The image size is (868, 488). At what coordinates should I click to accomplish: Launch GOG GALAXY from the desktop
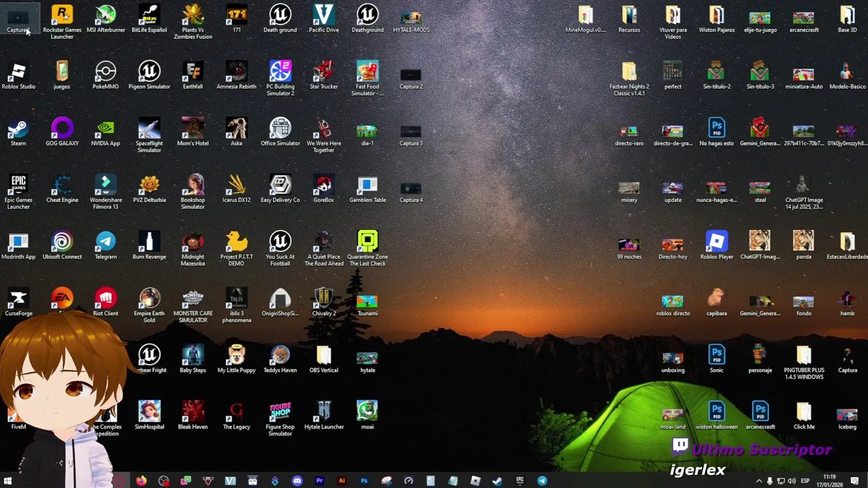click(x=62, y=132)
